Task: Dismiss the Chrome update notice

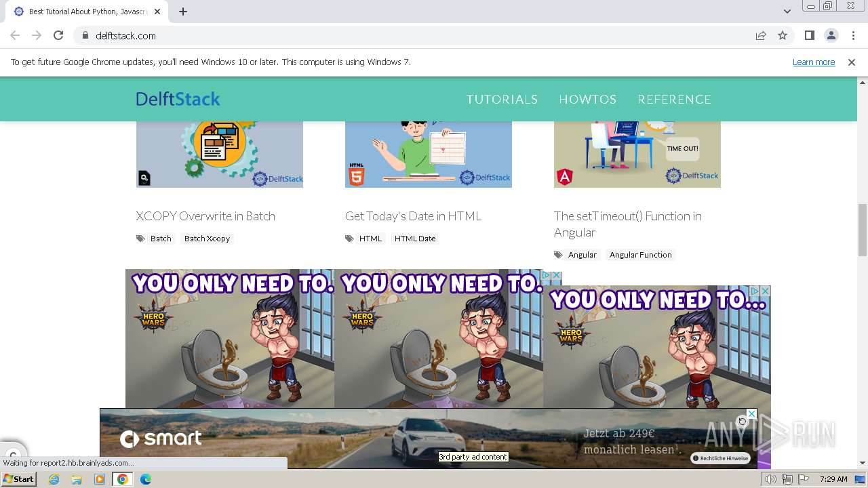Action: (x=852, y=62)
